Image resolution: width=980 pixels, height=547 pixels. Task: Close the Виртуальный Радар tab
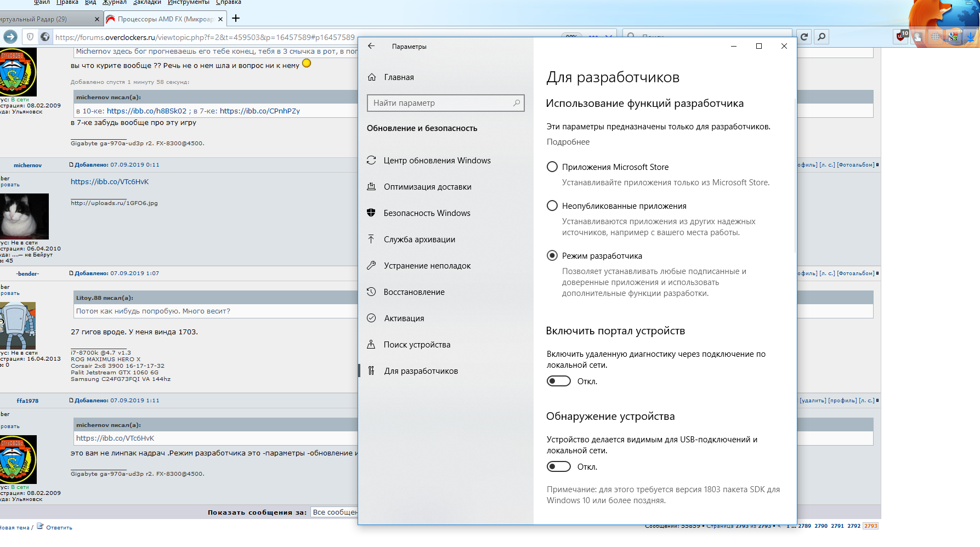[97, 19]
